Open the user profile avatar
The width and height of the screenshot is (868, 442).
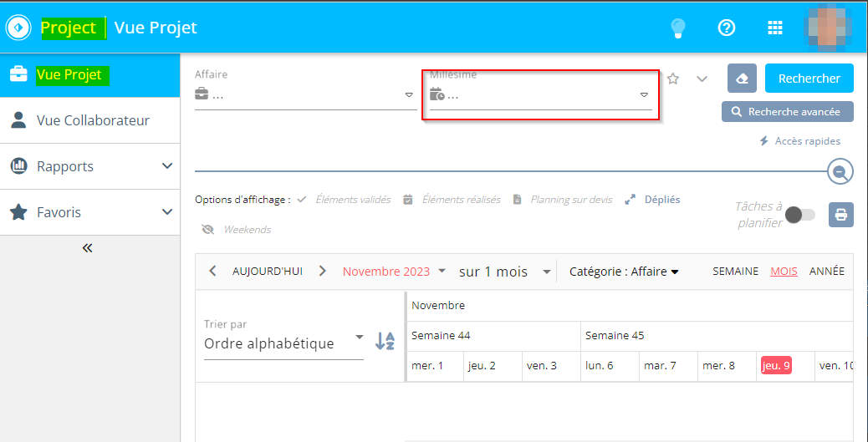(x=828, y=27)
